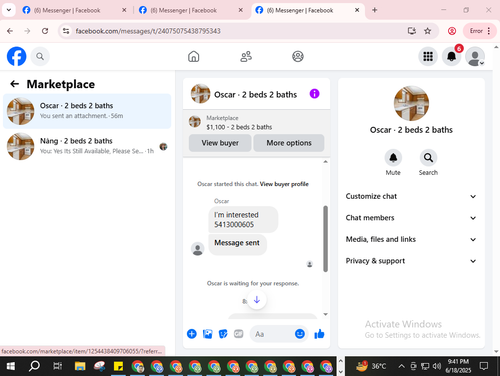
Task: Open the Windows Start menu
Action: point(11,366)
